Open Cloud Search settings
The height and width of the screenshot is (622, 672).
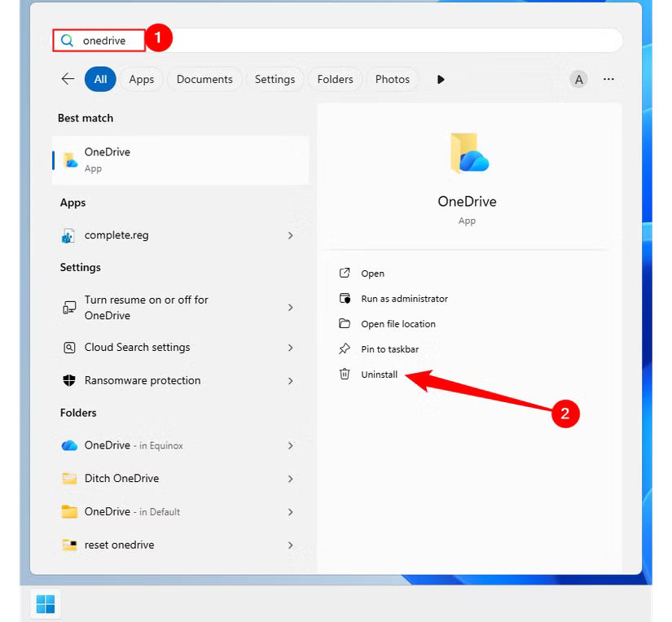[137, 347]
